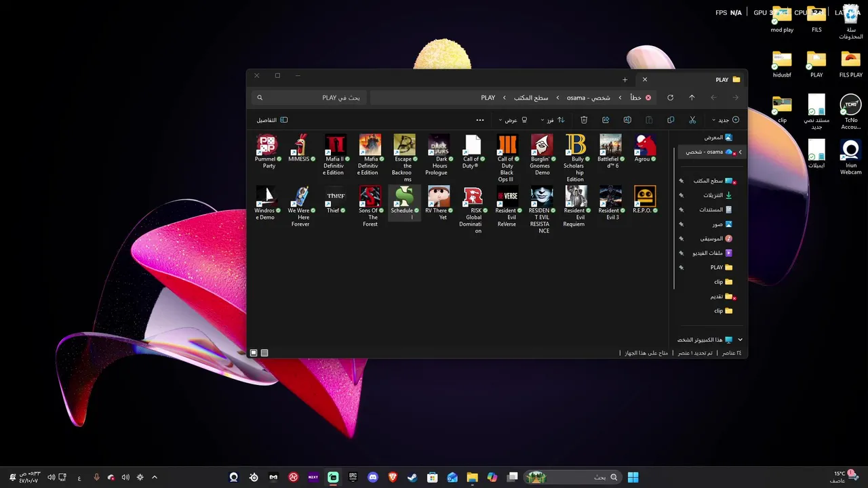Click the Copy icon in Explorer toolbar
The height and width of the screenshot is (488, 868).
click(671, 120)
